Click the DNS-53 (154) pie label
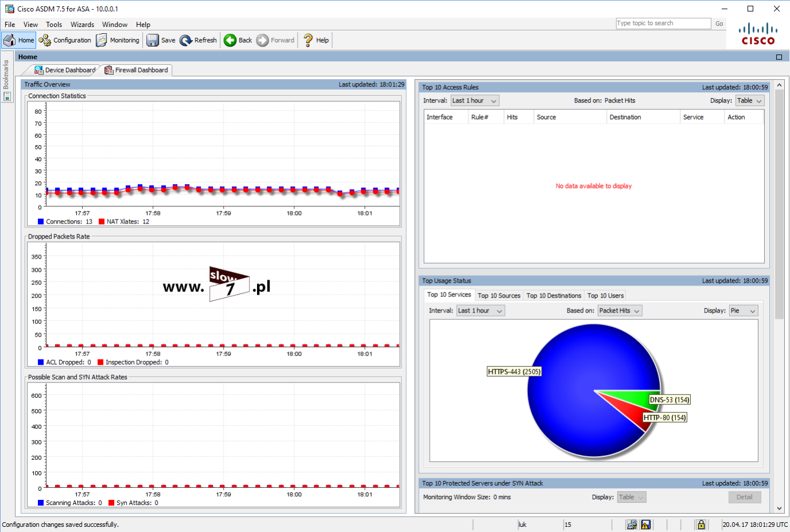Screen dimensions: 790x532 click(x=670, y=400)
